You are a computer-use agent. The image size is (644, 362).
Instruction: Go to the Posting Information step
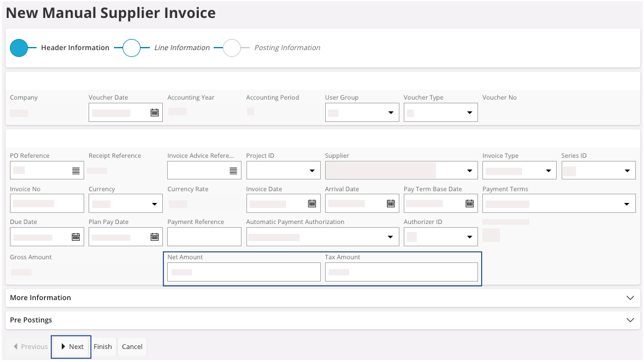pos(232,48)
